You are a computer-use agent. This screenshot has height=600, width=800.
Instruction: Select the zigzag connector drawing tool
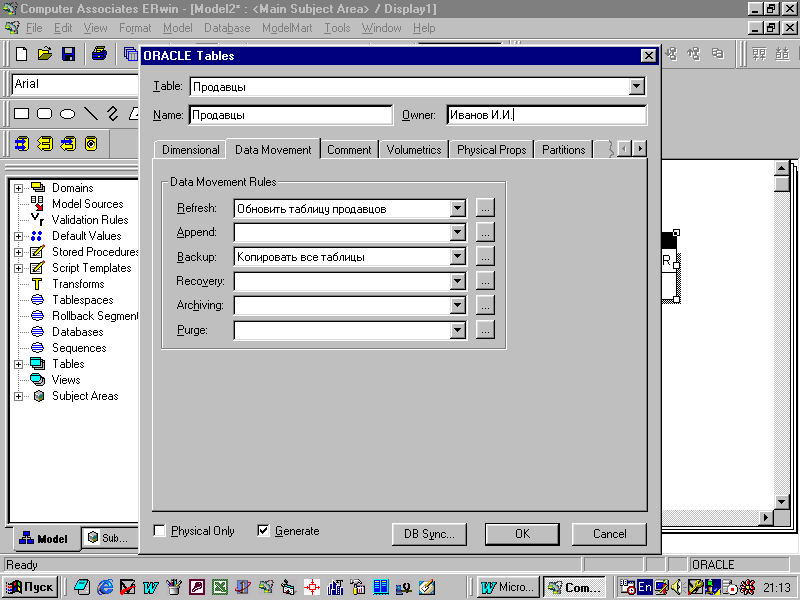coord(113,113)
